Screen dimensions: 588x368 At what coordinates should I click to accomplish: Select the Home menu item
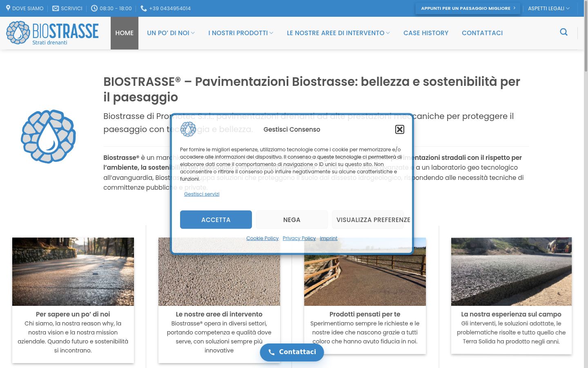coord(125,33)
